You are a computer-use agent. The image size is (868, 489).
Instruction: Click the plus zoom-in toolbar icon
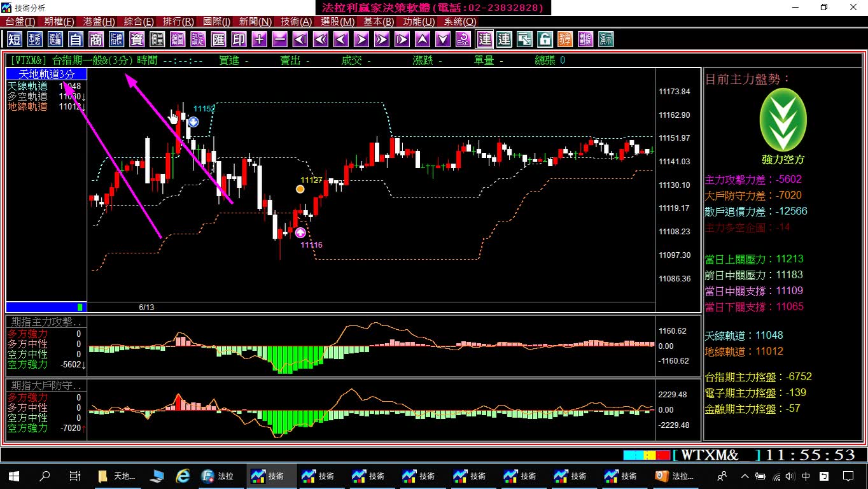[259, 39]
